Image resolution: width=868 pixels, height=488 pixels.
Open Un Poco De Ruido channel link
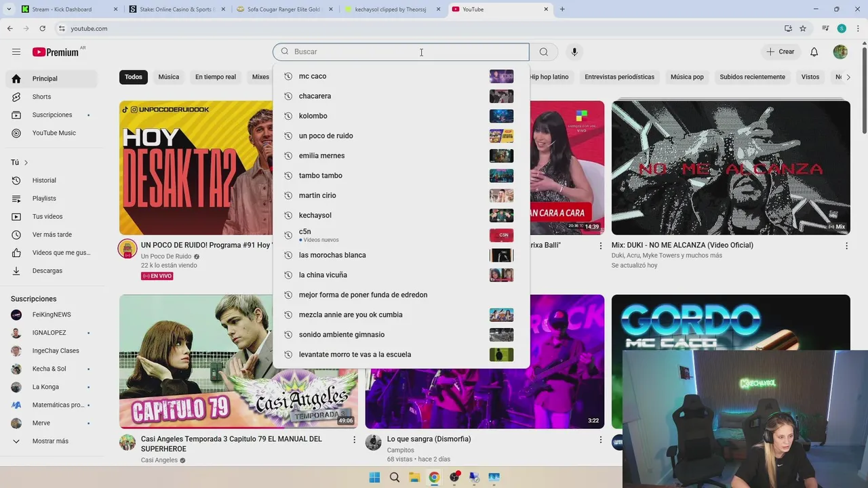click(x=166, y=256)
